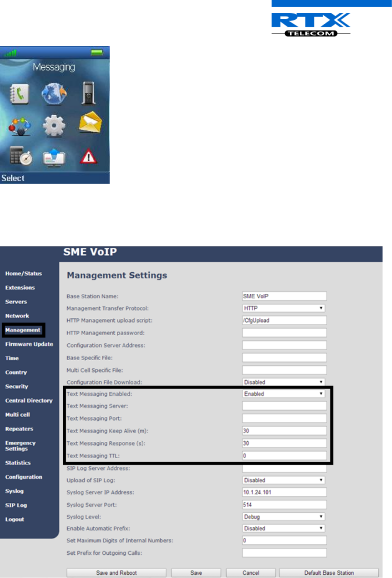The width and height of the screenshot is (392, 578).
Task: Expand Upload of SIP Log dropdown
Action: 284,480
